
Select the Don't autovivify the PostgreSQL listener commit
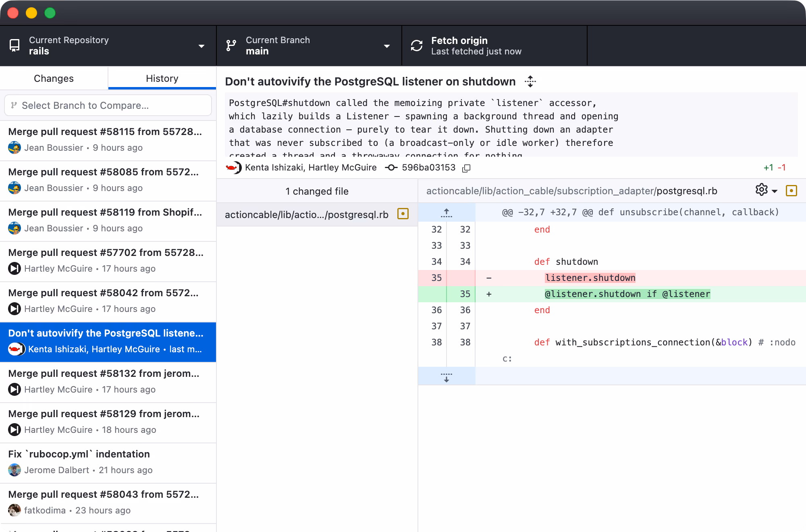click(108, 342)
